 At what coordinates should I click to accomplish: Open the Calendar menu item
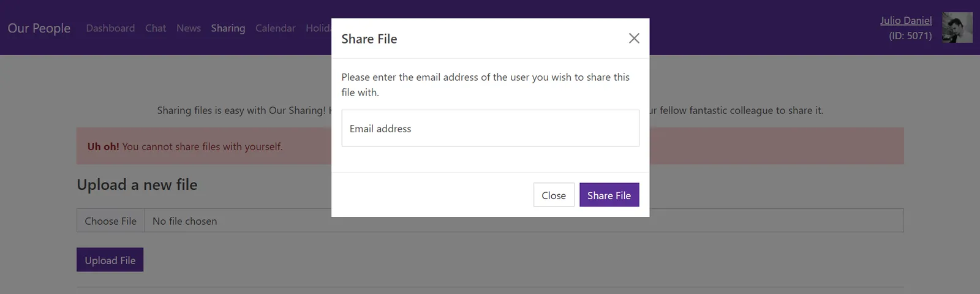click(275, 28)
